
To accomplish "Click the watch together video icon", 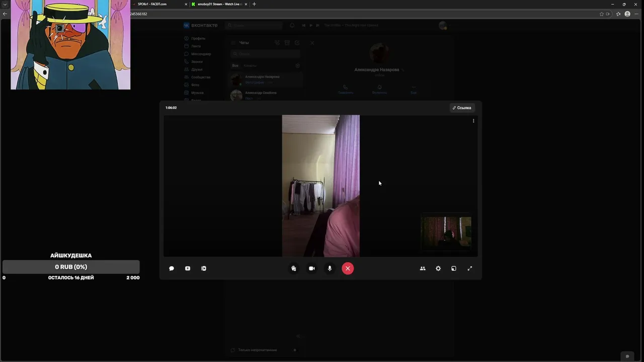I will coord(204,268).
